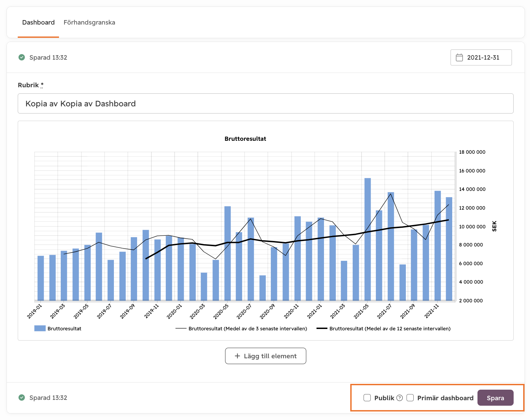This screenshot has width=530, height=420.
Task: Click the Lägg till element button
Action: (x=265, y=356)
